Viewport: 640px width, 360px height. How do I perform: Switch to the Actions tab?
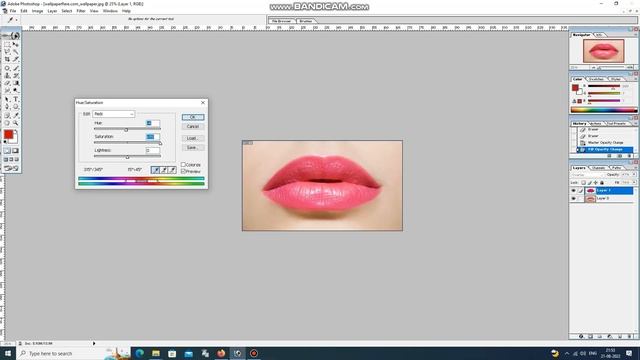click(596, 123)
